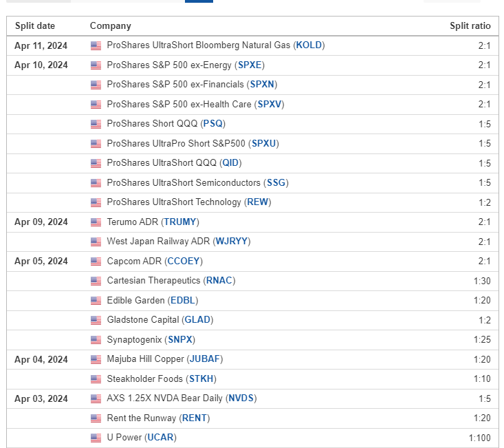Open the RNAC ticker link
504x448 pixels.
[219, 281]
